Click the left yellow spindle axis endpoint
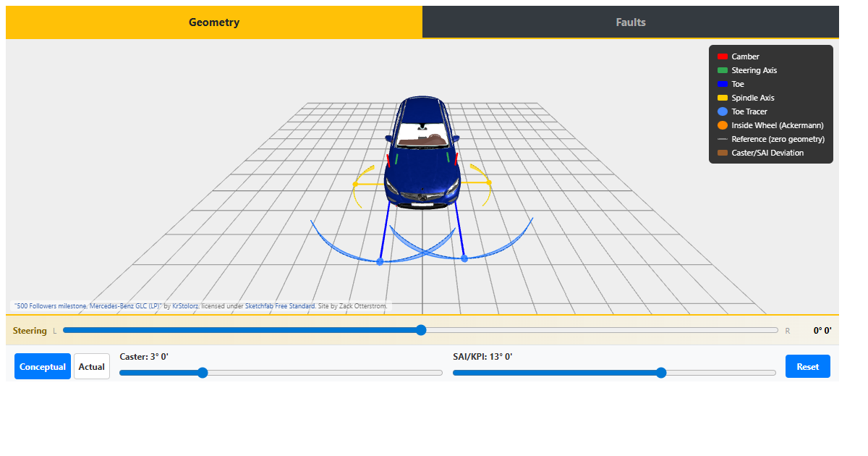This screenshot has width=868, height=456. pos(355,185)
